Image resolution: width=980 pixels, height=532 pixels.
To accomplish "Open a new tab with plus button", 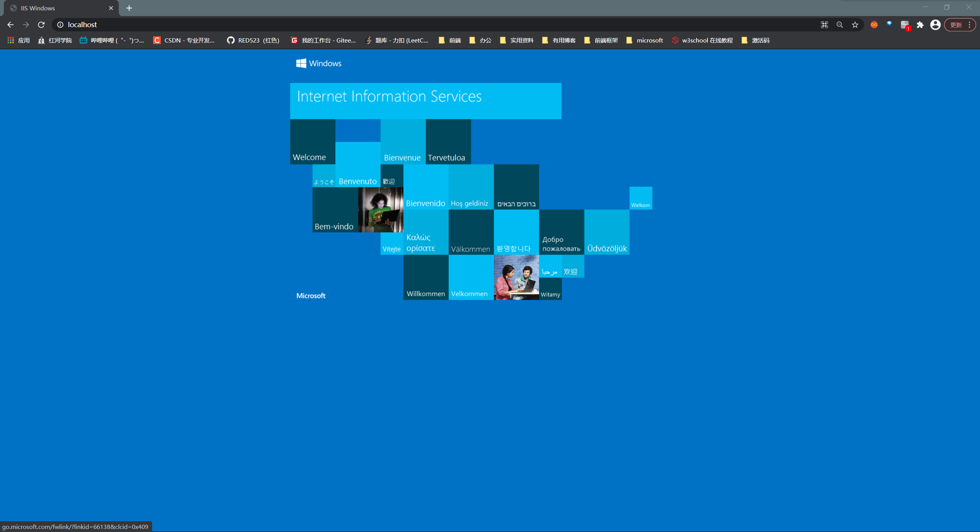I will pyautogui.click(x=129, y=8).
